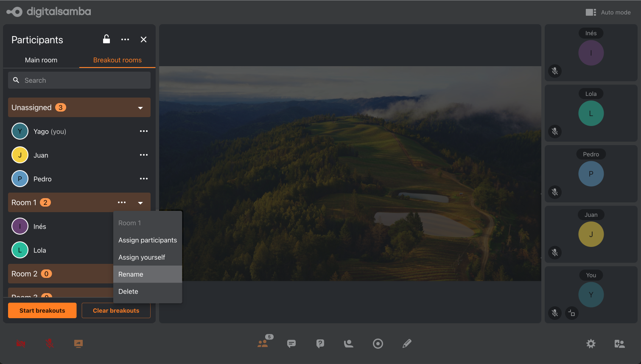Collapse the Room 1 list
This screenshot has height=364, width=641.
140,203
